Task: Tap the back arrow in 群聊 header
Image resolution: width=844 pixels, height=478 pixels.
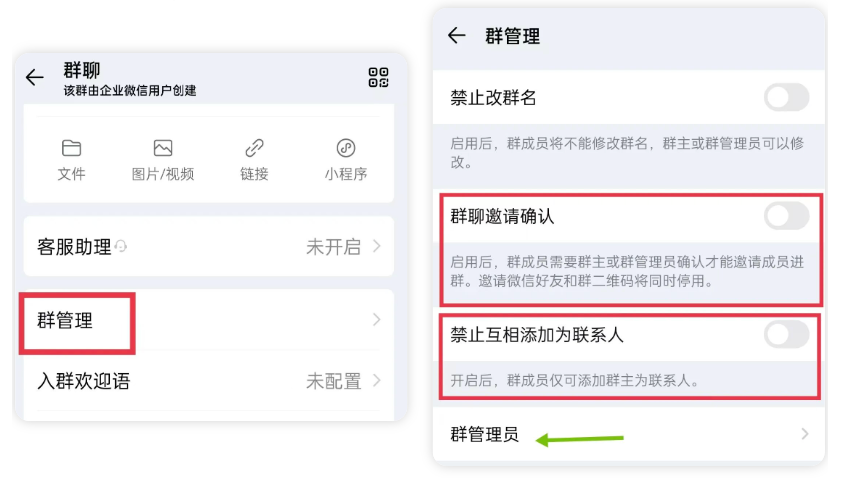Action: point(34,78)
